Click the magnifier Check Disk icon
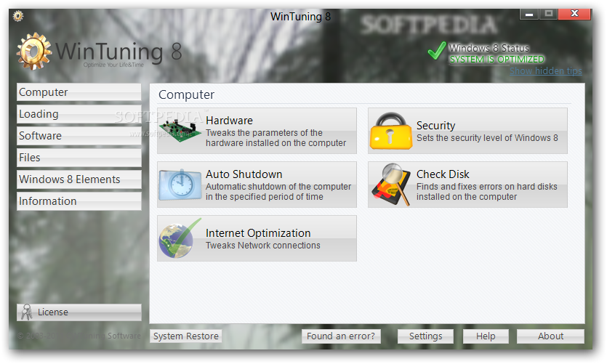The image size is (607, 364). (391, 185)
